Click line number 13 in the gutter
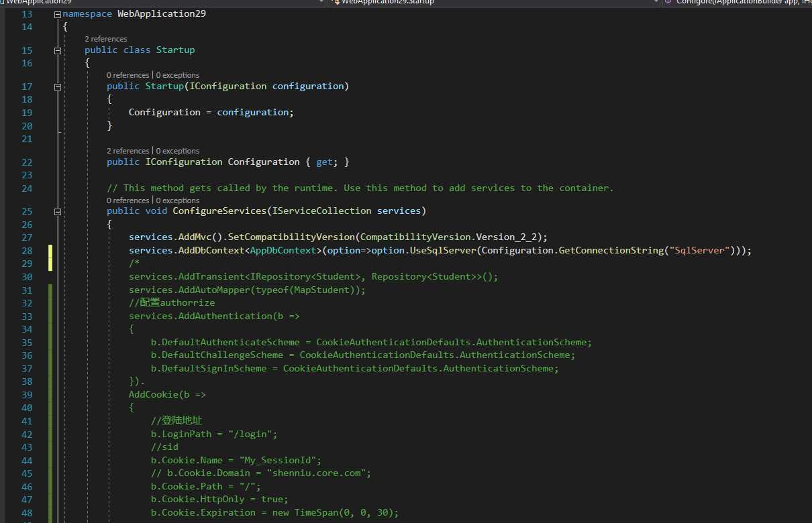Image resolution: width=812 pixels, height=523 pixels. [x=27, y=14]
